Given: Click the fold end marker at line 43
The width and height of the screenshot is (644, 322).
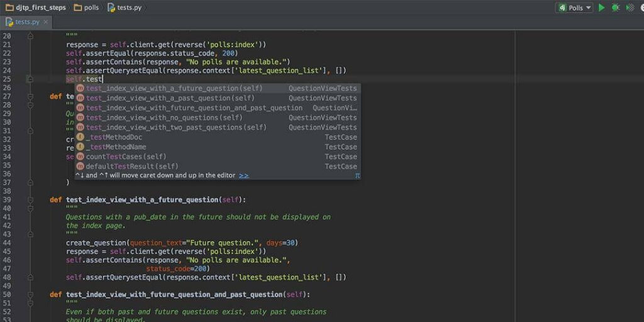Looking at the screenshot, I should (30, 235).
